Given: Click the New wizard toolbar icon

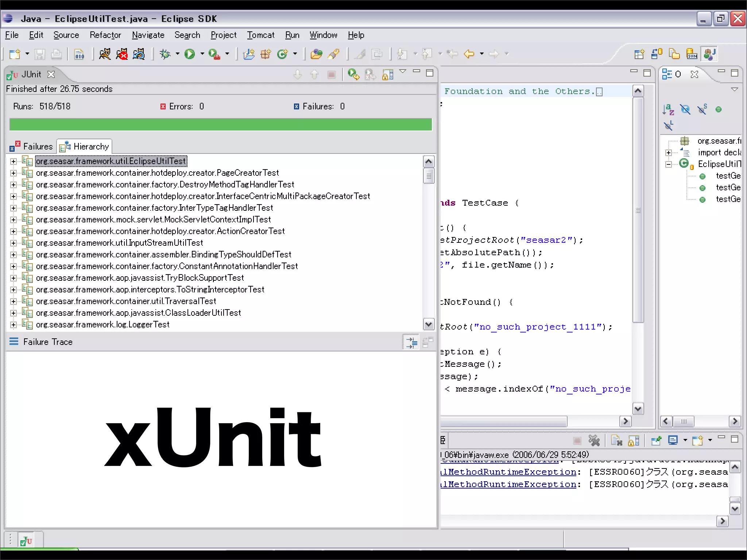Looking at the screenshot, I should [15, 54].
